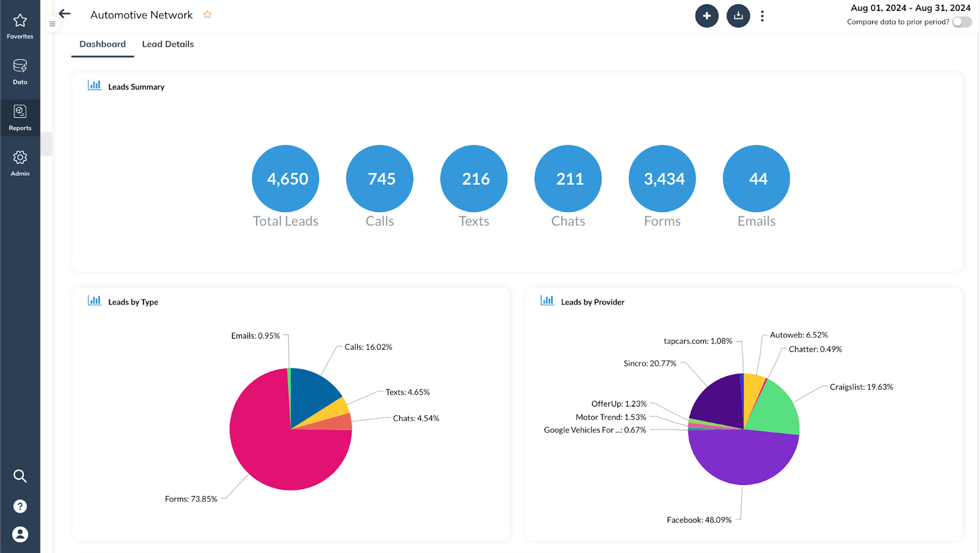The image size is (980, 553).
Task: Click the 3,434 Forms circle
Action: coord(662,178)
